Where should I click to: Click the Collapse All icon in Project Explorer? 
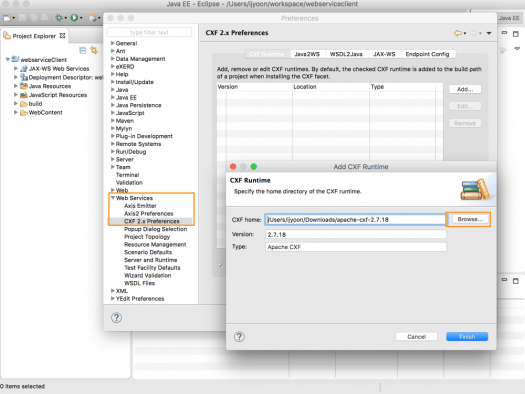coord(83,50)
